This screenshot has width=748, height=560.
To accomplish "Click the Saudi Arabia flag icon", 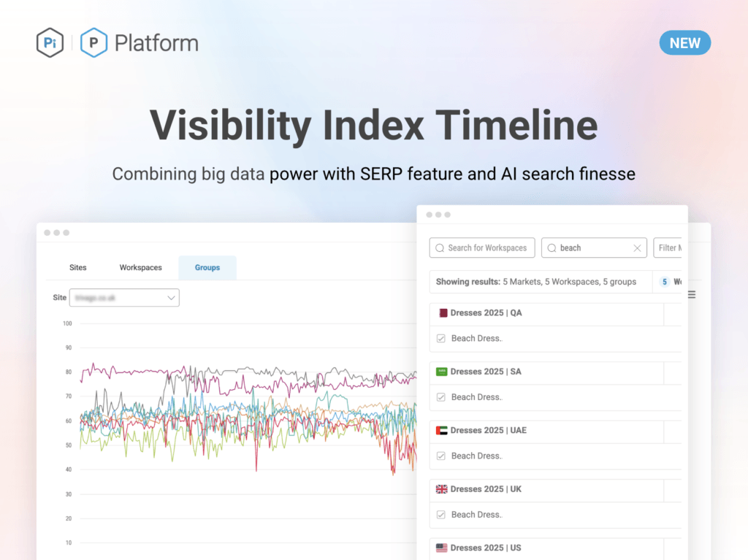I will 442,372.
